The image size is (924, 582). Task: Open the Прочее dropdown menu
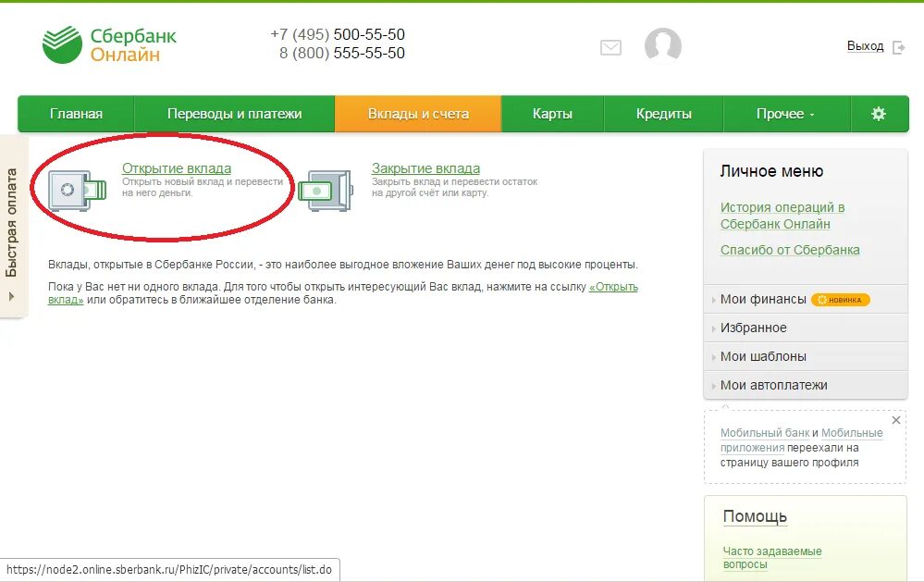click(786, 114)
